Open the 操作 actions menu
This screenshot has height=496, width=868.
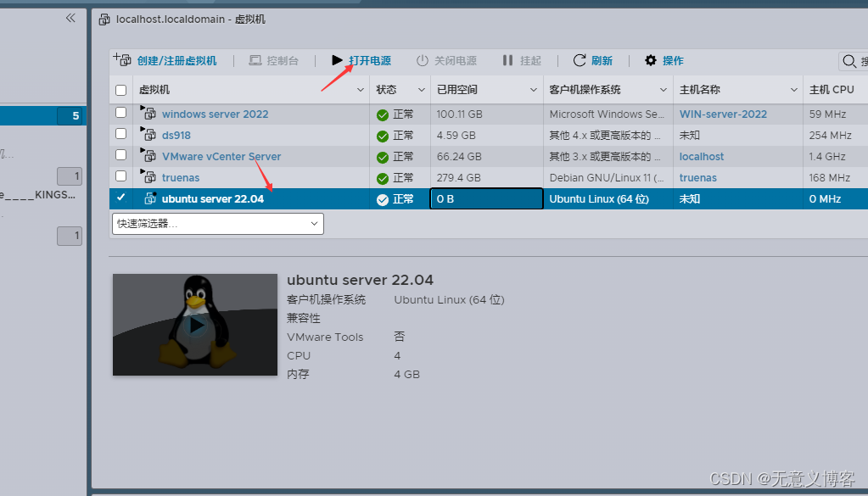pyautogui.click(x=673, y=61)
